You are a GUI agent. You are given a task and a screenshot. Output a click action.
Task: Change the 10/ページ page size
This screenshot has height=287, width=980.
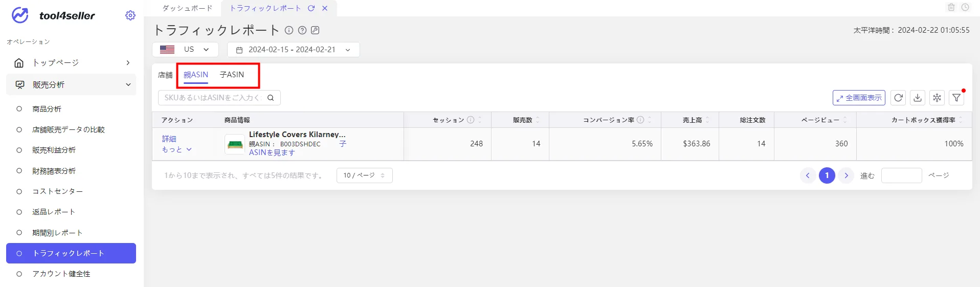coord(365,175)
